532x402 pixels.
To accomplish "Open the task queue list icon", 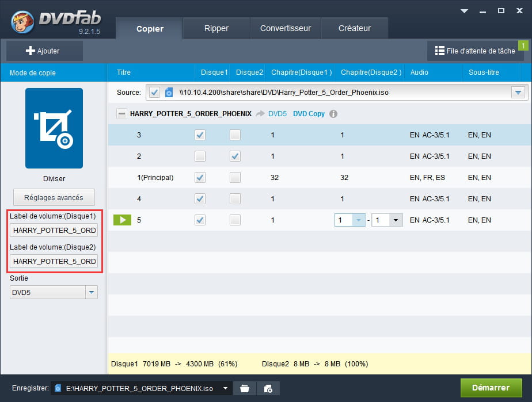I will pyautogui.click(x=440, y=51).
